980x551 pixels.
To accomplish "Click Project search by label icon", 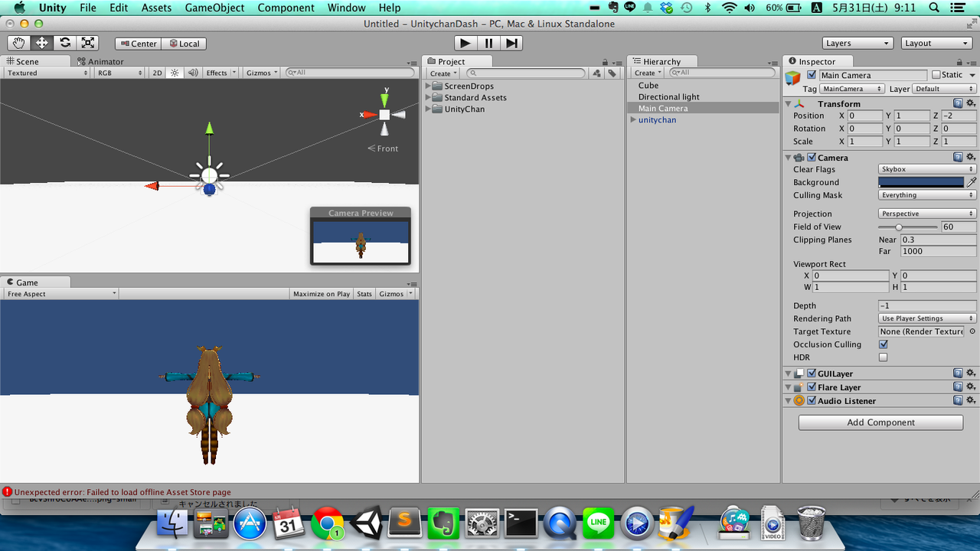I will click(612, 73).
